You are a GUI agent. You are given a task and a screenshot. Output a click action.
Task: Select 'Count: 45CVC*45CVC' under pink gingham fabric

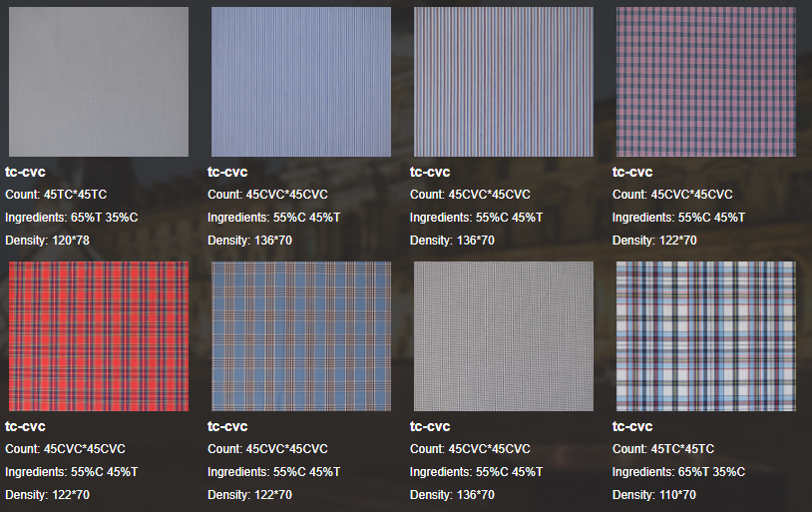[672, 195]
